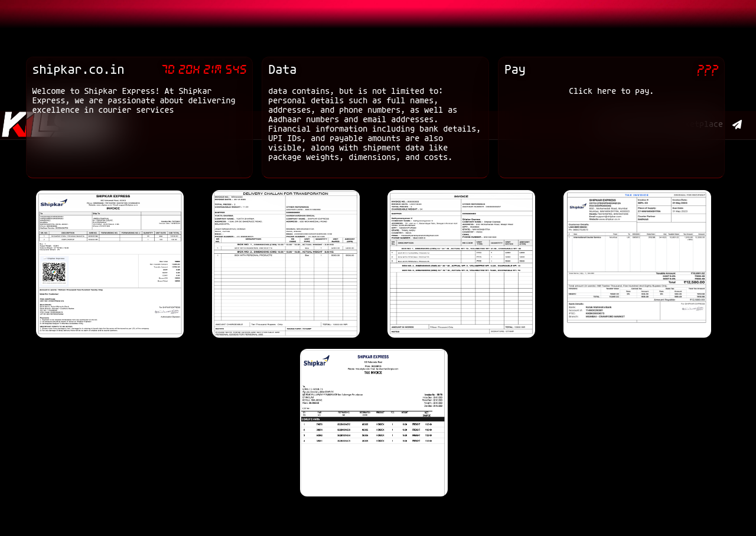Follow the "Click here to pay." link
This screenshot has width=756, height=536.
coord(611,91)
